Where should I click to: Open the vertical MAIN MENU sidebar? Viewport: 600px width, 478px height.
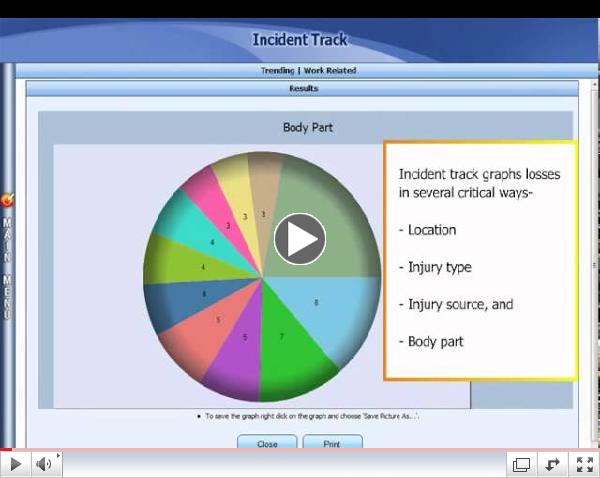8,268
